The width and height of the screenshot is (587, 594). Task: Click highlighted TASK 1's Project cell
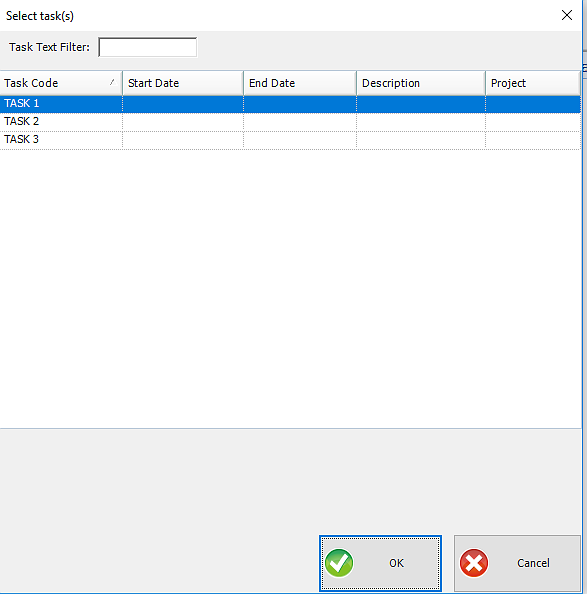(533, 104)
